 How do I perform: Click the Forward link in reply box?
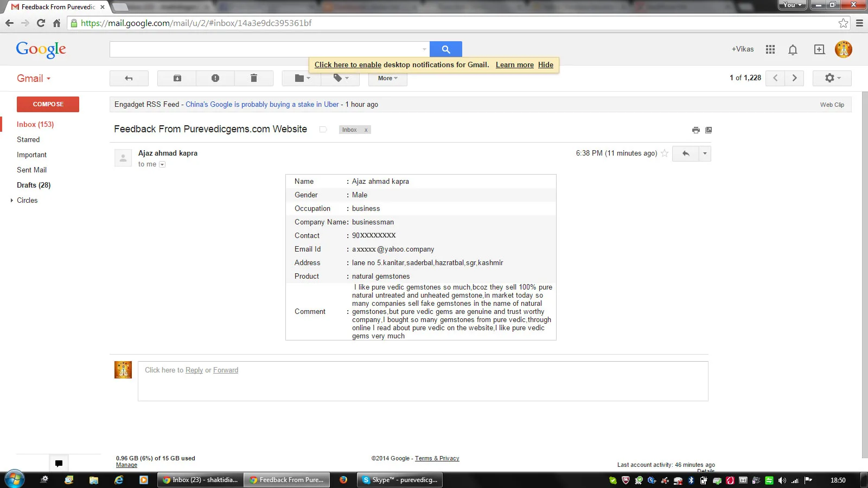click(226, 370)
